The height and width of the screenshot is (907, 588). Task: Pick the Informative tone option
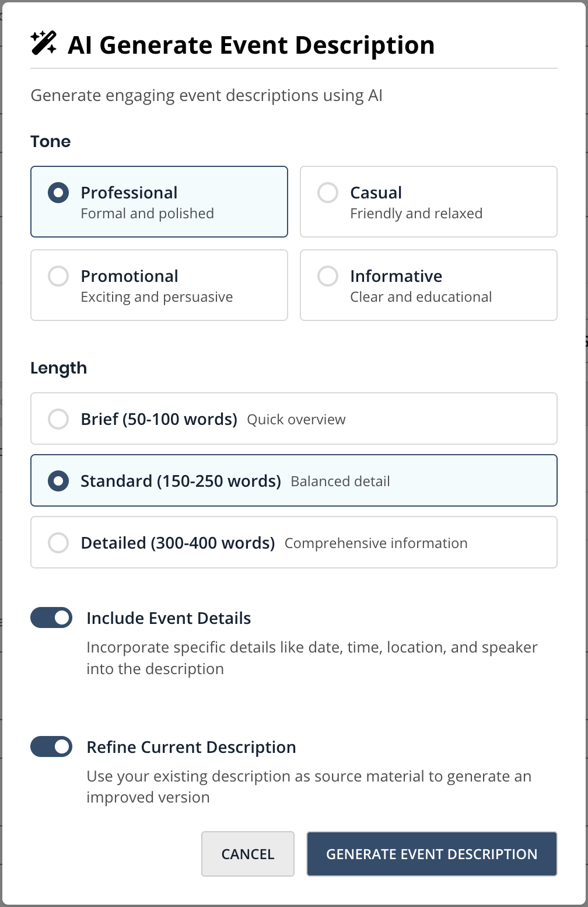point(328,276)
